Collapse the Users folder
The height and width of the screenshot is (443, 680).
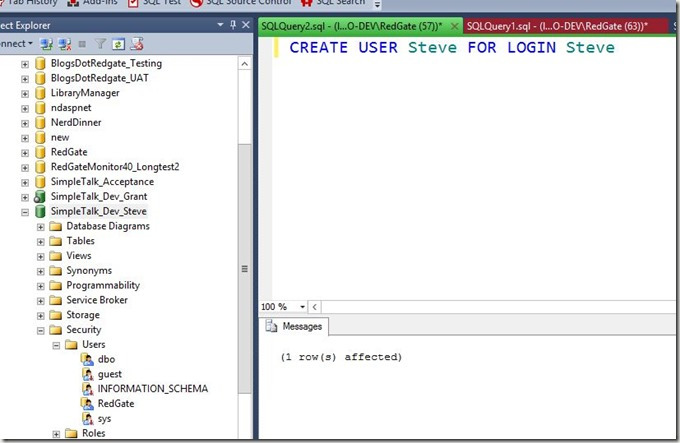point(56,345)
